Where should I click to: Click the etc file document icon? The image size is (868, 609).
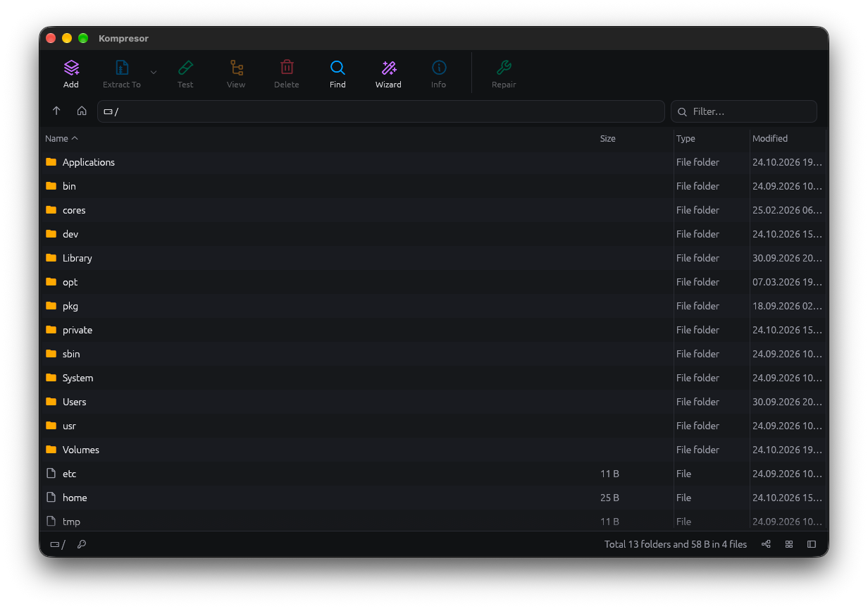(x=51, y=473)
